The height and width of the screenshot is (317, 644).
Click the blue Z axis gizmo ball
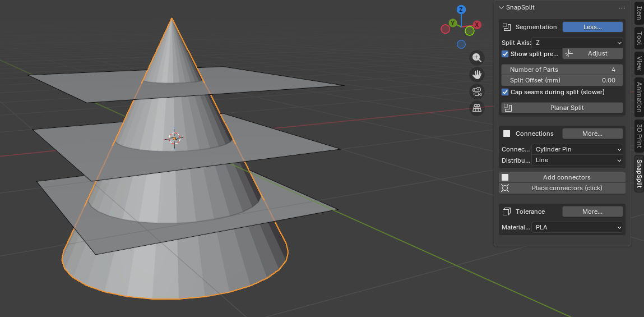click(x=461, y=10)
